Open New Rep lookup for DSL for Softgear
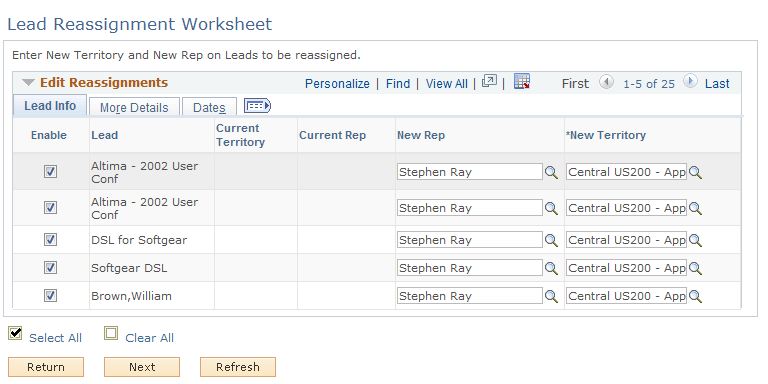This screenshot has height=384, width=768. (552, 240)
